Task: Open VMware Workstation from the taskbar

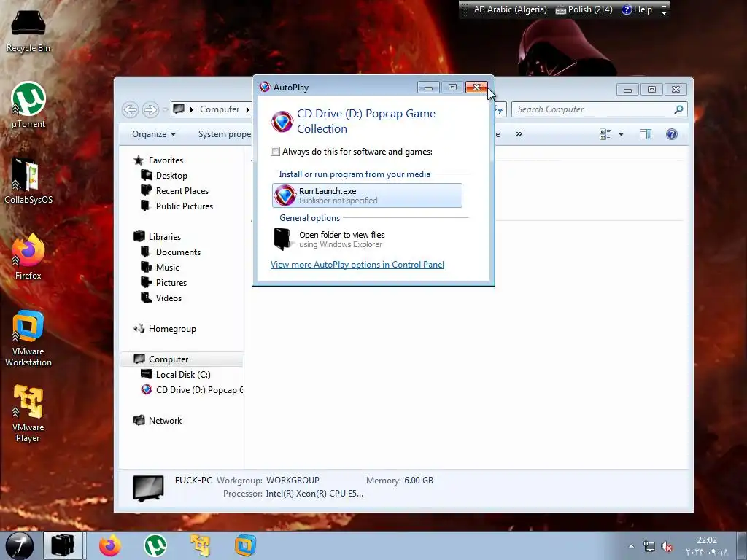Action: [x=245, y=545]
